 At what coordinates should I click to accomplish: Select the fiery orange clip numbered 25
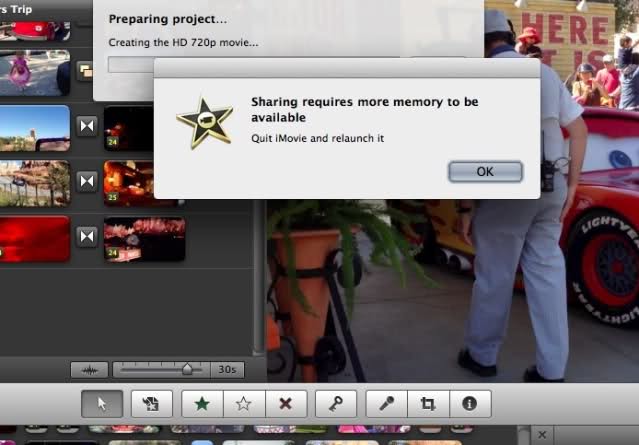coord(129,183)
